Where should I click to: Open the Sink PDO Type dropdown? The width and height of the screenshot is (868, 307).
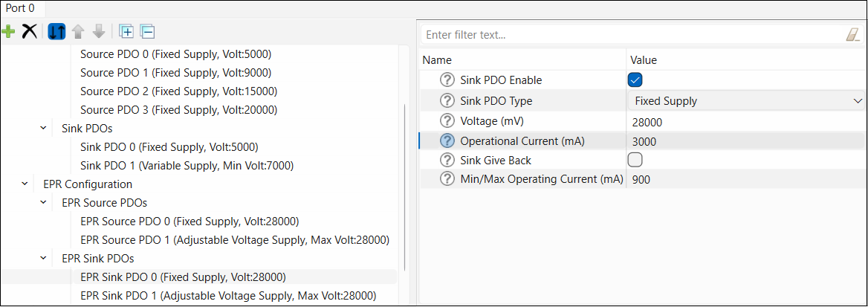pos(745,101)
